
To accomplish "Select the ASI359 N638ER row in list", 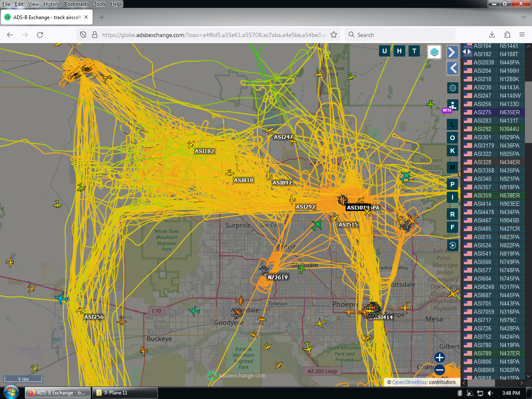I will click(x=494, y=195).
